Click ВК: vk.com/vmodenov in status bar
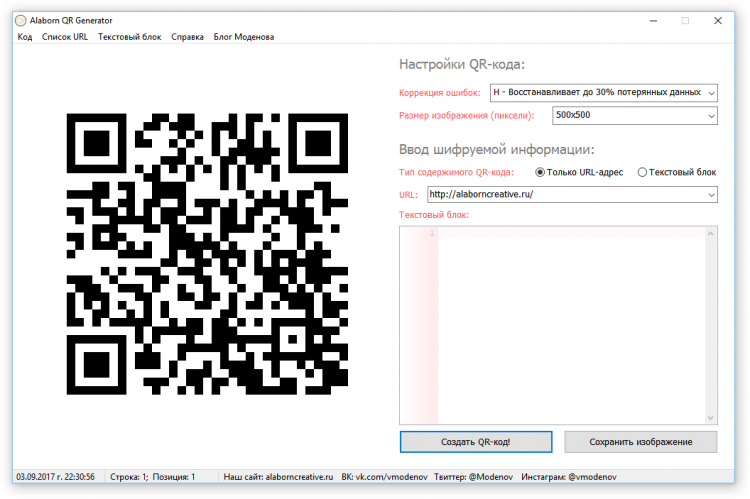 (384, 477)
